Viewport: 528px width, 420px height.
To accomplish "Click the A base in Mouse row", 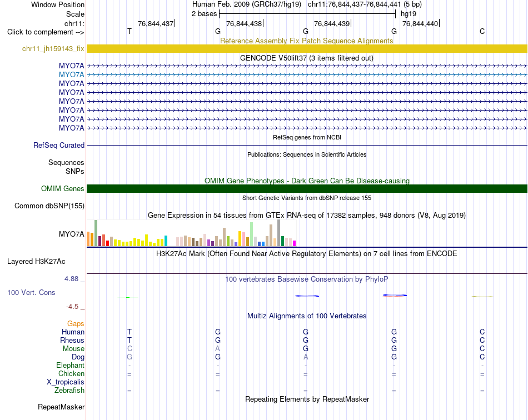I will [217, 349].
